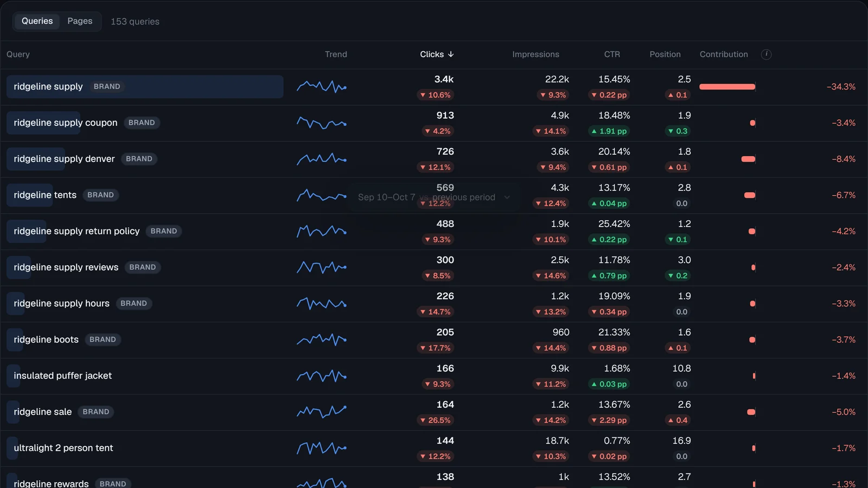
Task: Click the BRAND tag on ridgeline tents
Action: [100, 195]
